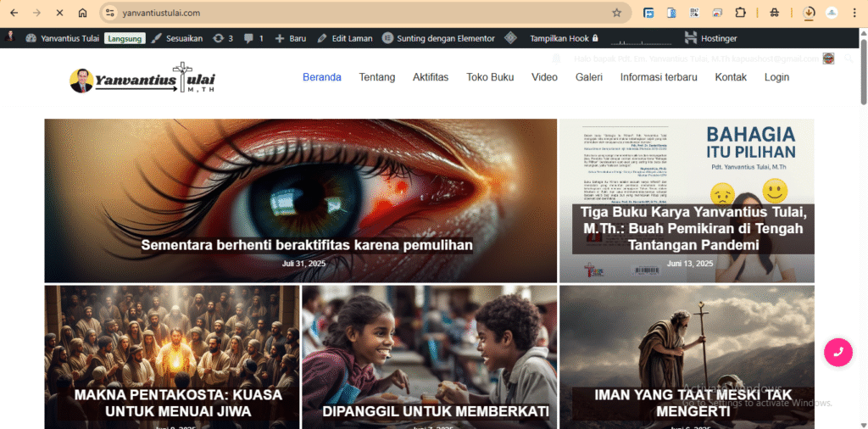The image size is (868, 429).
Task: Open the Hostinger admin bar item
Action: click(x=710, y=38)
